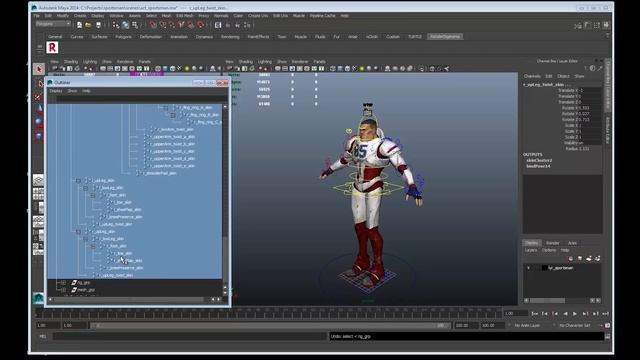The image size is (640, 360).
Task: Open the Channels menu in Channel Box
Action: click(532, 76)
